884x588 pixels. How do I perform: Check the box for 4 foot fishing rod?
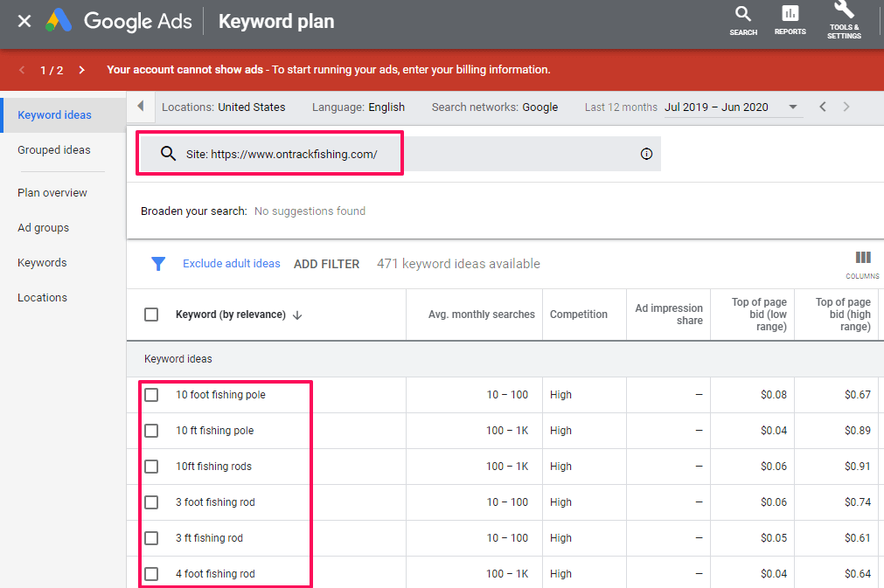[151, 574]
